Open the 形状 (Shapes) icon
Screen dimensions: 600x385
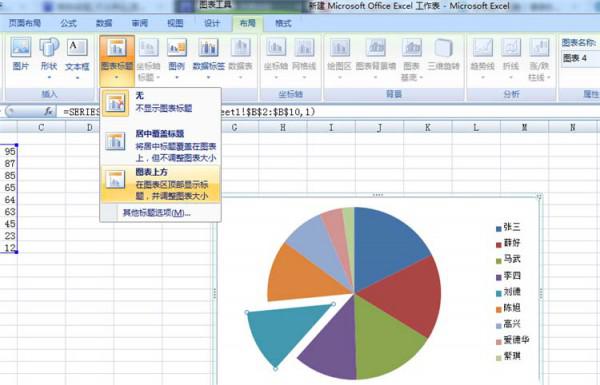tap(49, 57)
